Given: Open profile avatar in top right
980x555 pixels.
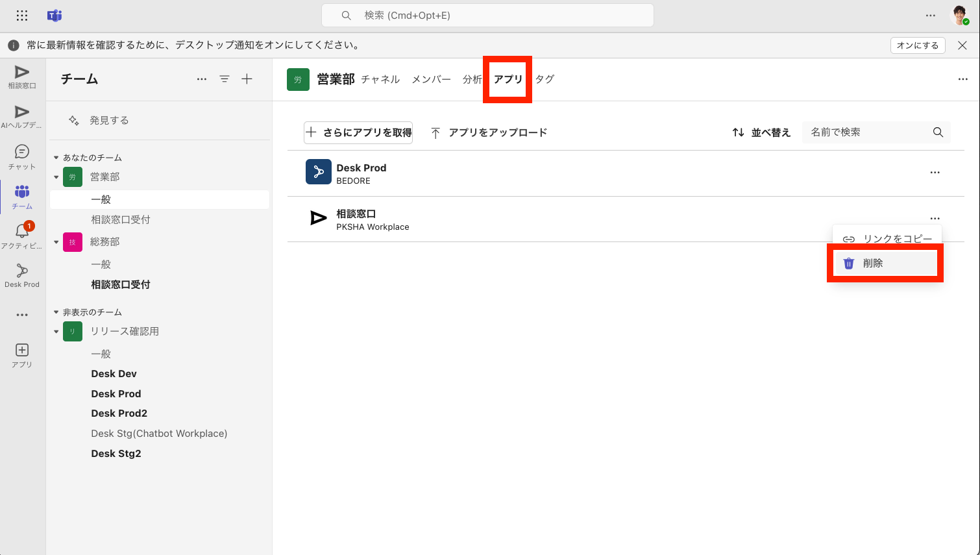Looking at the screenshot, I should 959,16.
